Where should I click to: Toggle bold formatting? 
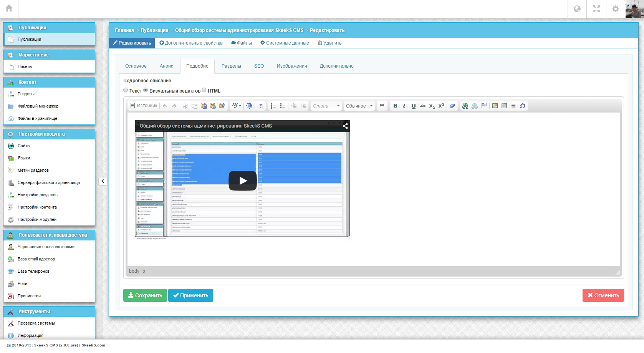tap(395, 106)
